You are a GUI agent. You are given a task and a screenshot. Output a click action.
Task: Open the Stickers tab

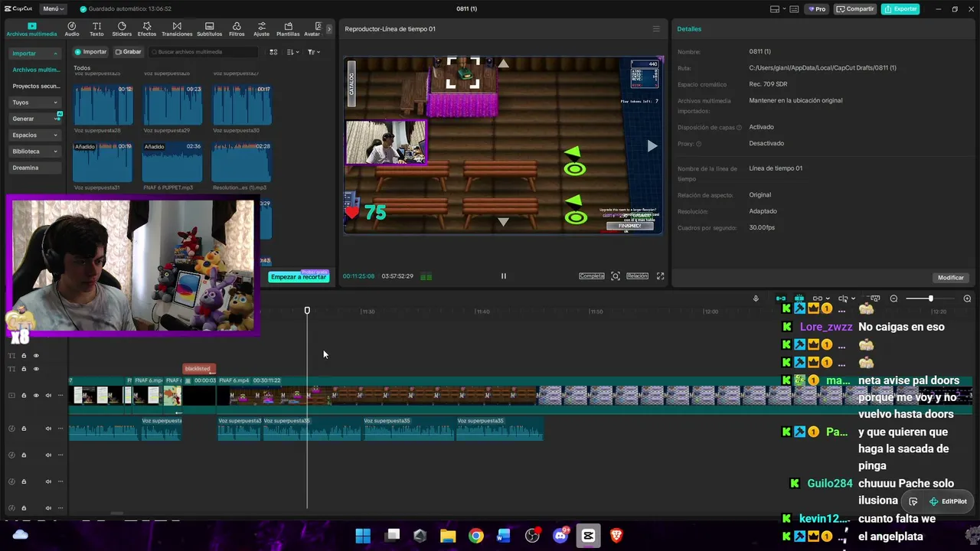click(122, 29)
